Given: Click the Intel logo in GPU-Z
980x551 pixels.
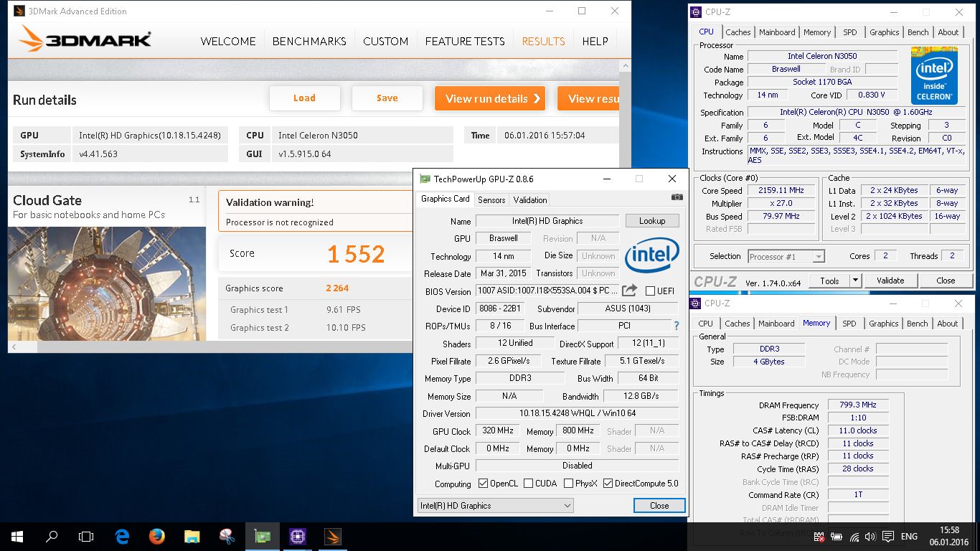Looking at the screenshot, I should pos(651,255).
